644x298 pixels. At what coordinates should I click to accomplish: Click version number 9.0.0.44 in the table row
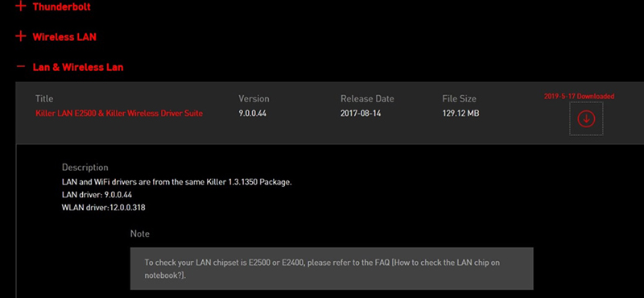tap(253, 113)
